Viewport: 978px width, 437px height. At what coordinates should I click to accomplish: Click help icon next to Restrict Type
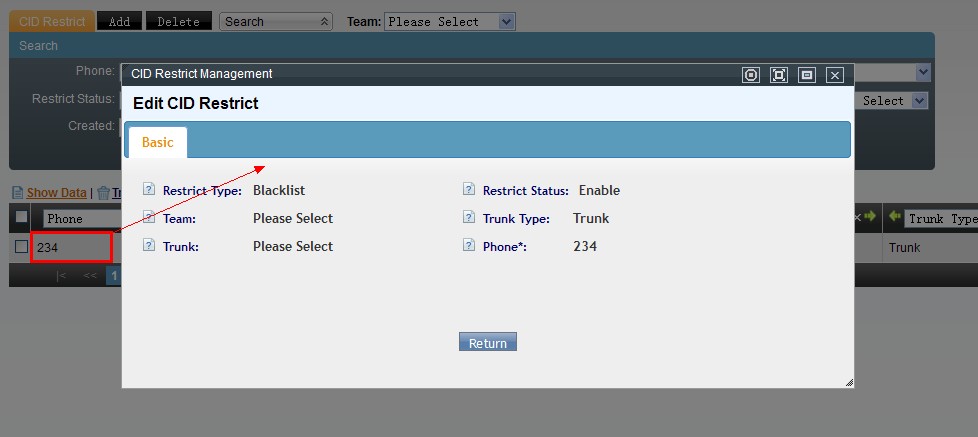coord(148,189)
